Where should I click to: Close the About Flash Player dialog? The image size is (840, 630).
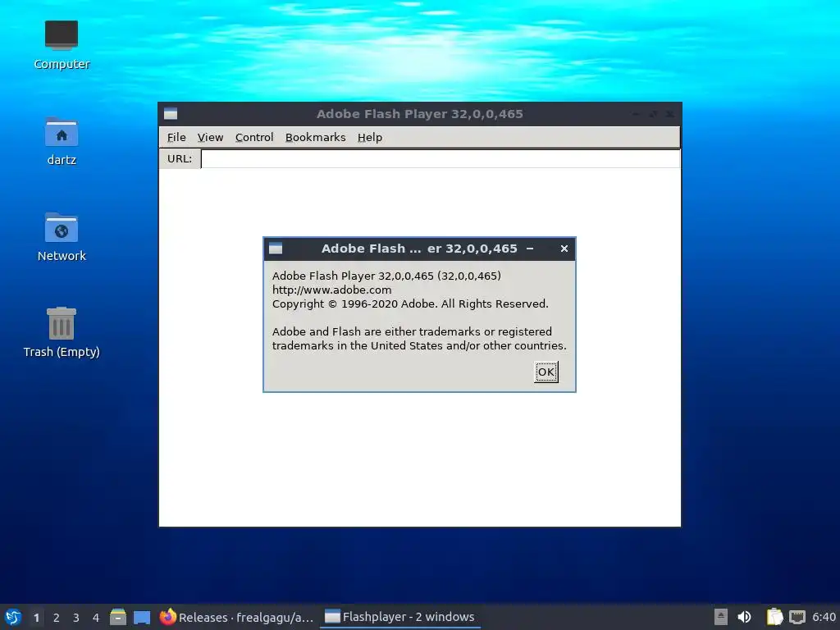[x=564, y=249]
